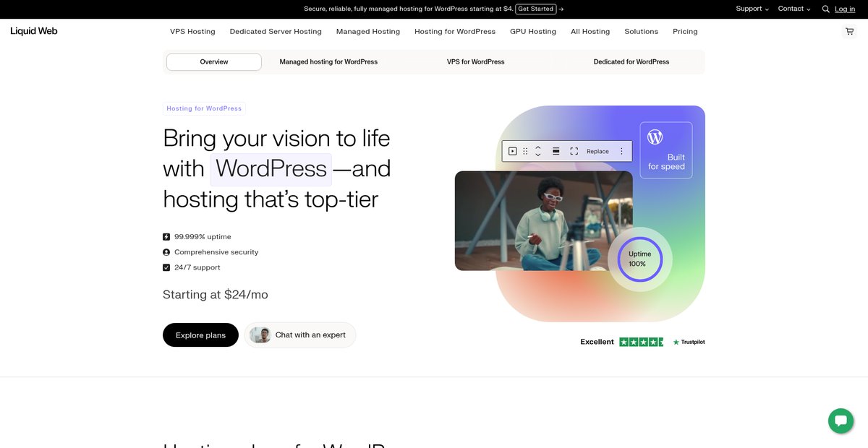Viewport: 868px width, 448px height.
Task: Click the Explore plans button
Action: tap(200, 335)
